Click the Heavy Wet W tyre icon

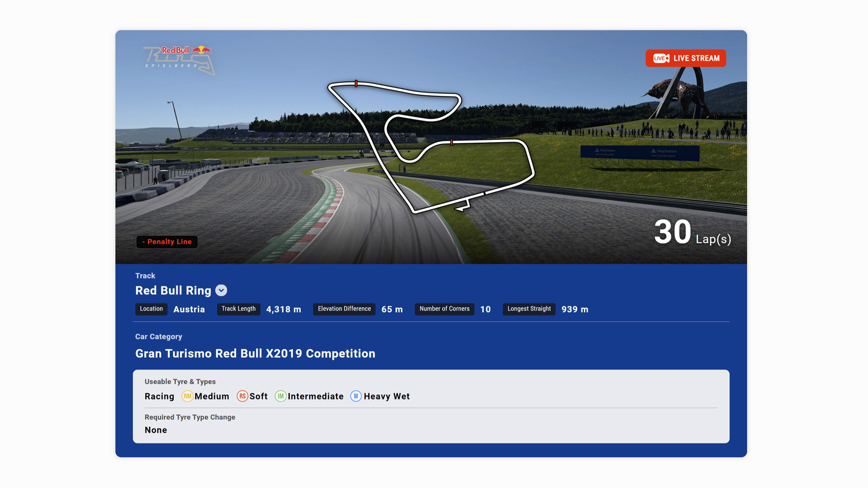[356, 396]
